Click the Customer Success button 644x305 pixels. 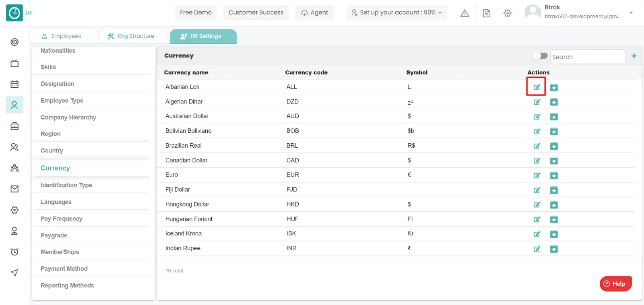[256, 12]
